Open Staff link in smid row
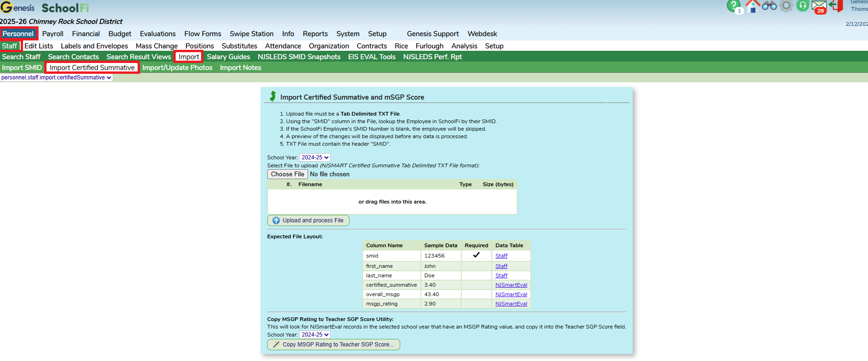 pos(501,256)
